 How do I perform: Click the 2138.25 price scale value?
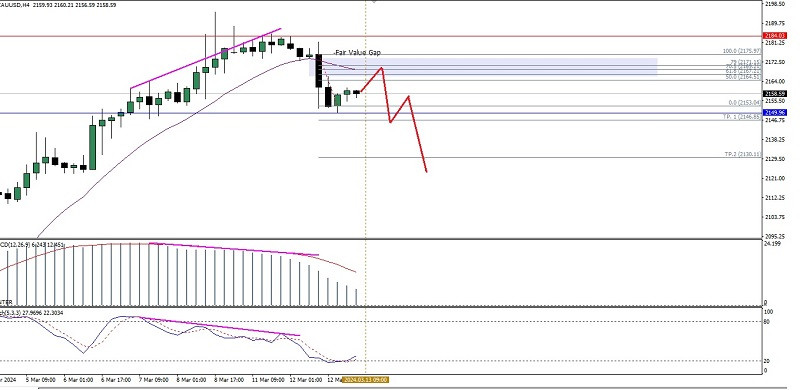774,140
